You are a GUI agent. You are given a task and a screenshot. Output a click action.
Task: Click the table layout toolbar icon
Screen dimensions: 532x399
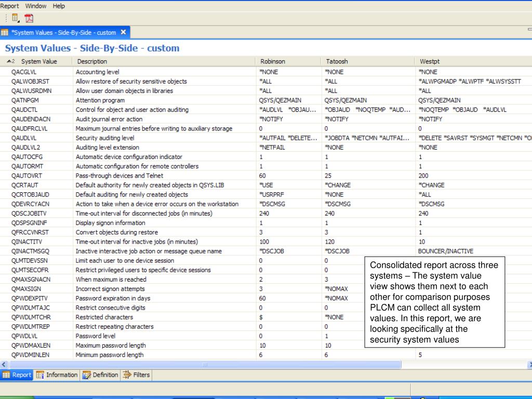click(x=16, y=18)
